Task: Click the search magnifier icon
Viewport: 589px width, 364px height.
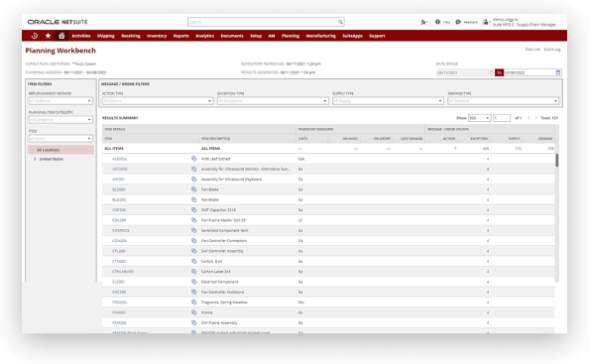Action: point(340,22)
